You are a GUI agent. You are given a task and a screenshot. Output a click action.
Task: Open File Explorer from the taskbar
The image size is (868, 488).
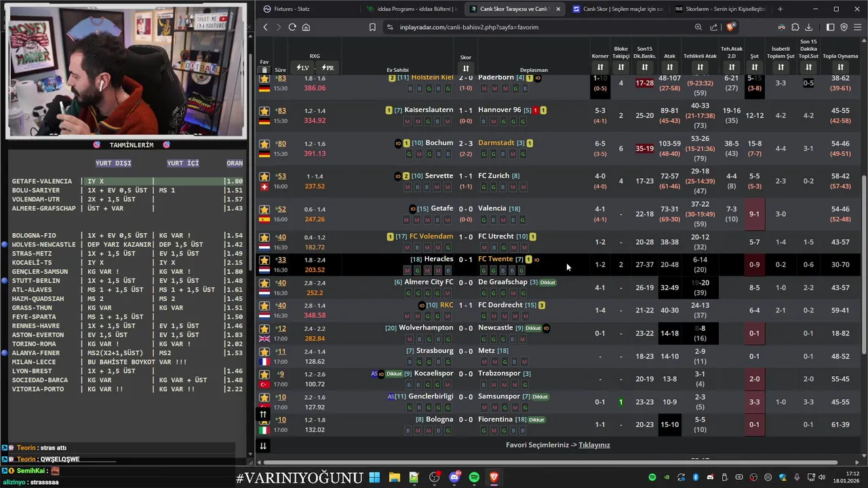pyautogui.click(x=394, y=478)
